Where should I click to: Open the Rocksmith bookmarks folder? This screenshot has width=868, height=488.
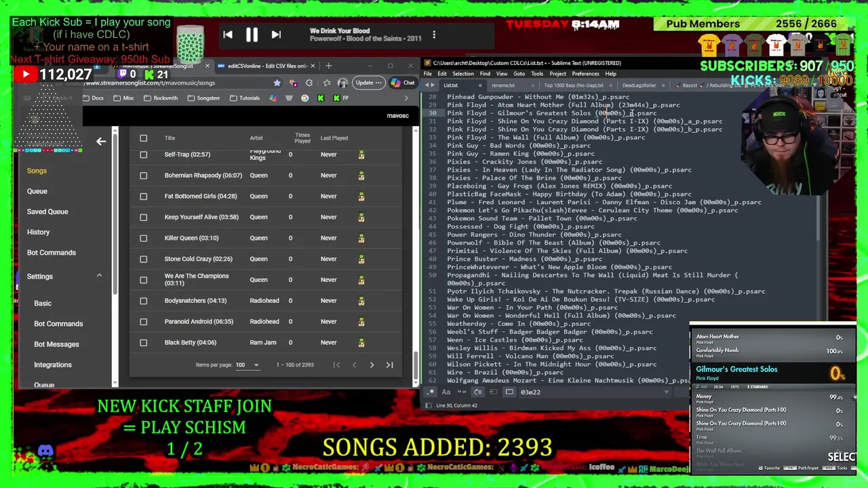tap(160, 98)
